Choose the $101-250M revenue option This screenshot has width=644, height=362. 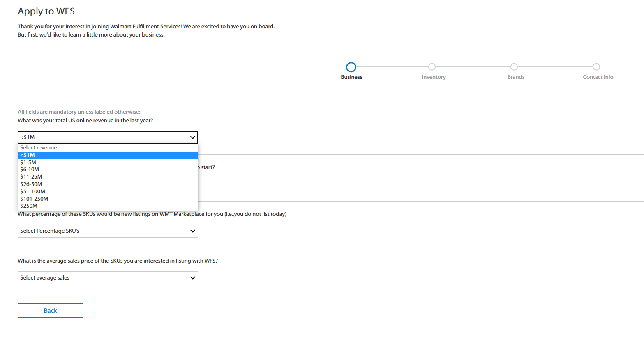pyautogui.click(x=108, y=199)
